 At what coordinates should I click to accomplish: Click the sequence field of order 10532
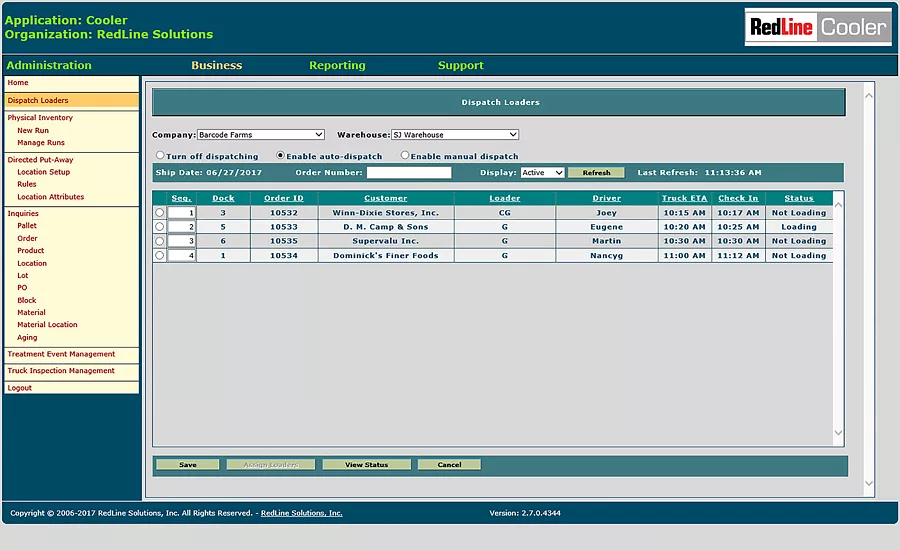click(181, 212)
